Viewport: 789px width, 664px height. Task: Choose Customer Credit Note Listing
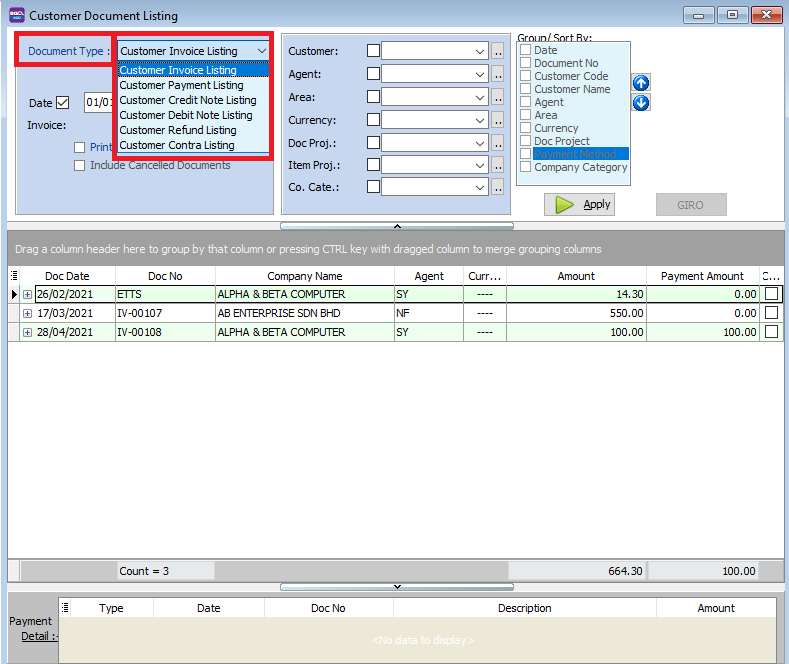(x=187, y=100)
